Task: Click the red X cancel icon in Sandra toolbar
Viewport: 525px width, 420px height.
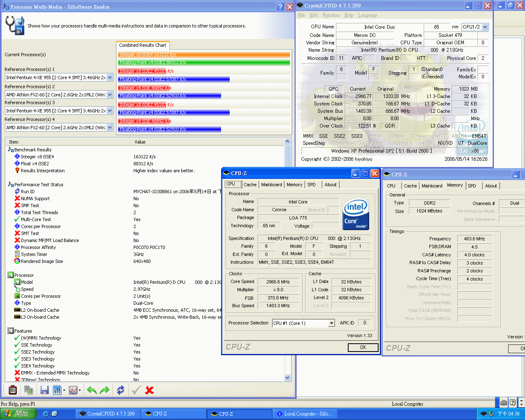Action: point(150,390)
